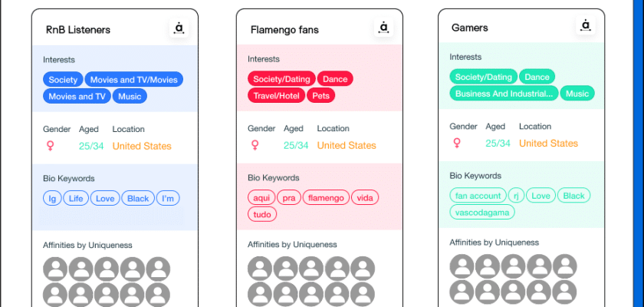Click the female gender icon in RnB Listeners
This screenshot has height=307, width=644.
[x=51, y=146]
